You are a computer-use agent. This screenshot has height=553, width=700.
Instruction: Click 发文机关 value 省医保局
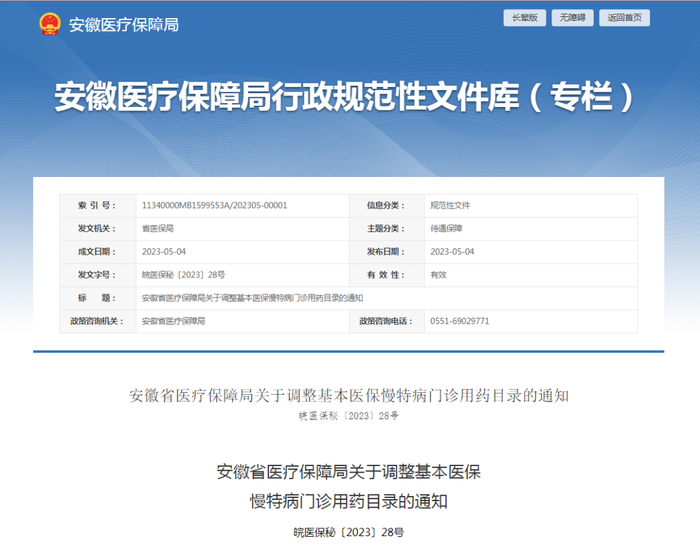pos(158,229)
